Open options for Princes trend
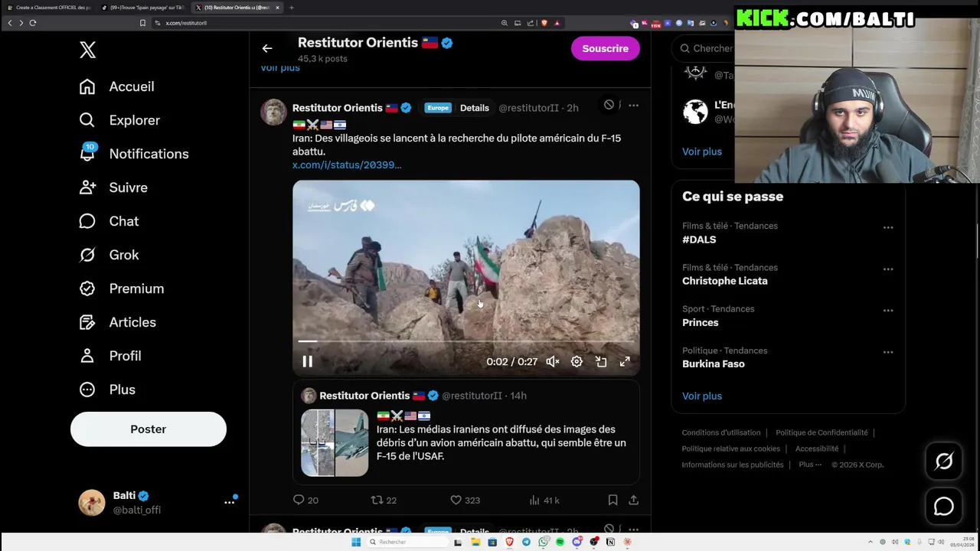 click(x=888, y=310)
